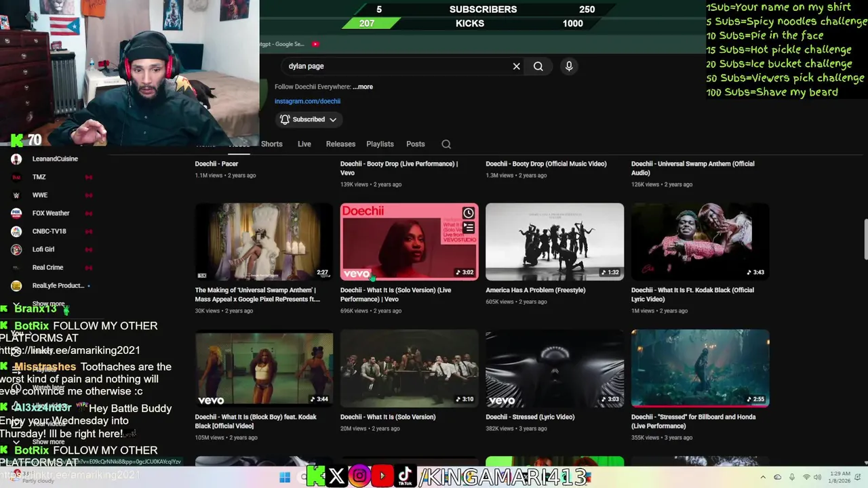Screen dimensions: 868x488
Task: Open the 'FOX Weather' subscription name
Action: coord(51,213)
